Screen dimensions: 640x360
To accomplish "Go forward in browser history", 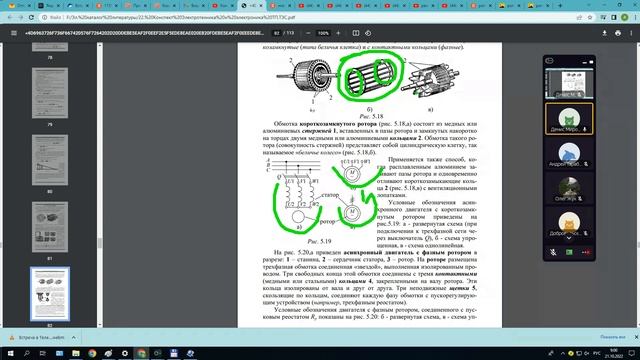I will pyautogui.click(x=20, y=18).
